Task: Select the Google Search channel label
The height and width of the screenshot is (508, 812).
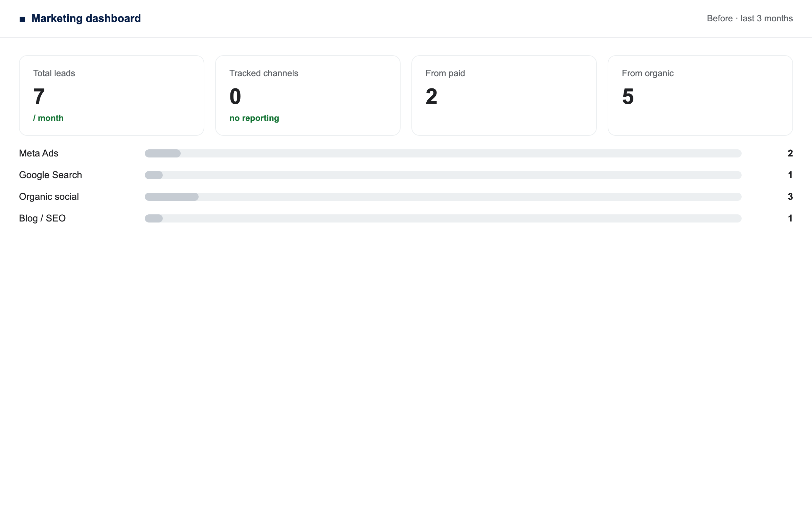Action: (50, 175)
